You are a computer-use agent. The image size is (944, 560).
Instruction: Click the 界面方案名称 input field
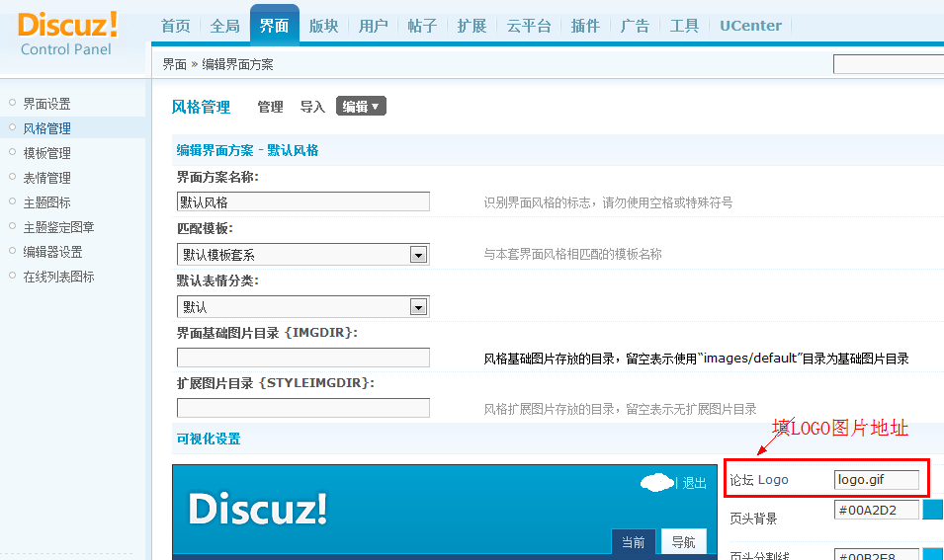pyautogui.click(x=303, y=201)
